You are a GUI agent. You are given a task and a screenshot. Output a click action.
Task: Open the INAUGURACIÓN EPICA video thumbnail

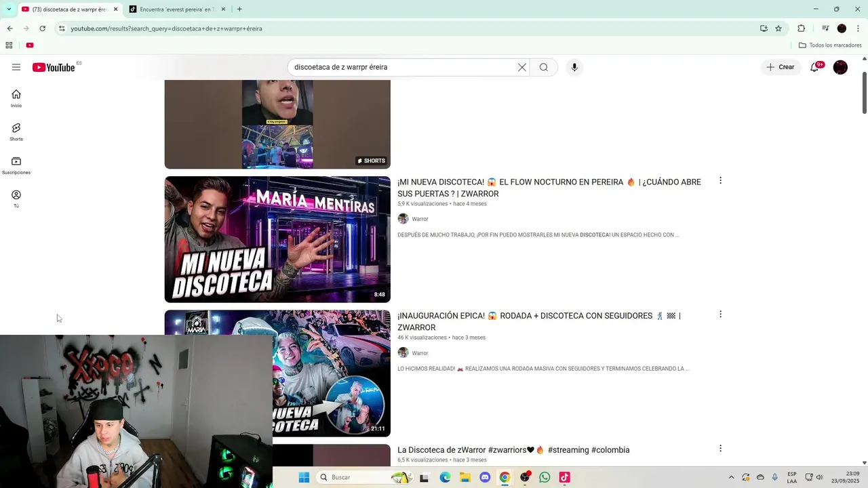332,373
